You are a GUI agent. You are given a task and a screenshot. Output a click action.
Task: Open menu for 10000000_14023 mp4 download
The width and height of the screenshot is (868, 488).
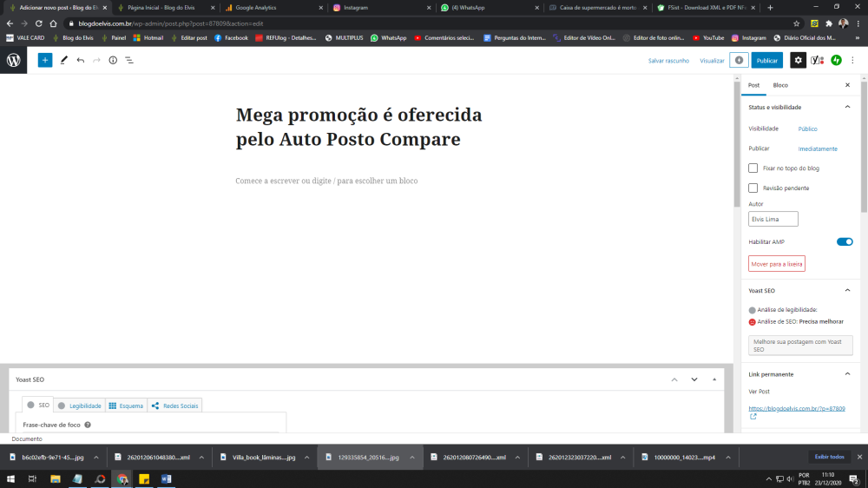(728, 458)
